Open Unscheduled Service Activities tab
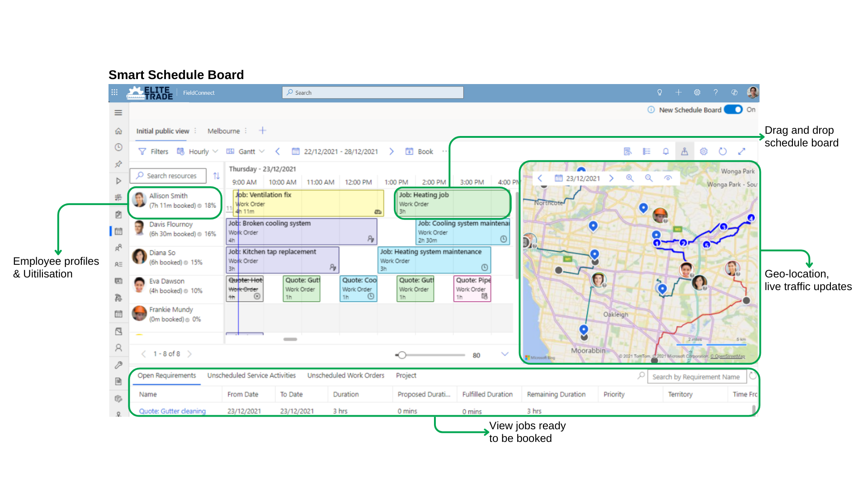The image size is (868, 488). coord(251,375)
